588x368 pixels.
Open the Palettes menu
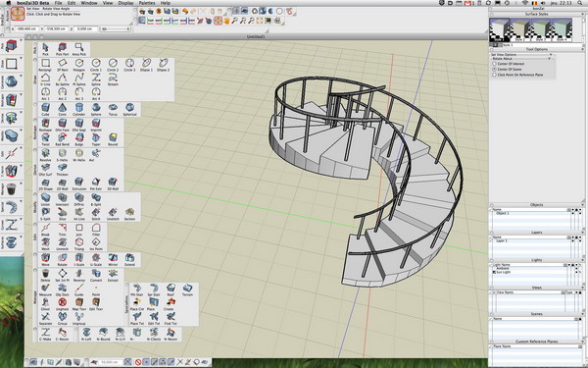pos(147,3)
